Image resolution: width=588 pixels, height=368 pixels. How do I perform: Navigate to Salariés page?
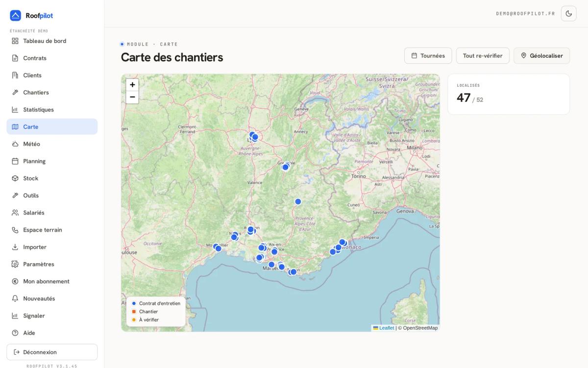[52, 212]
